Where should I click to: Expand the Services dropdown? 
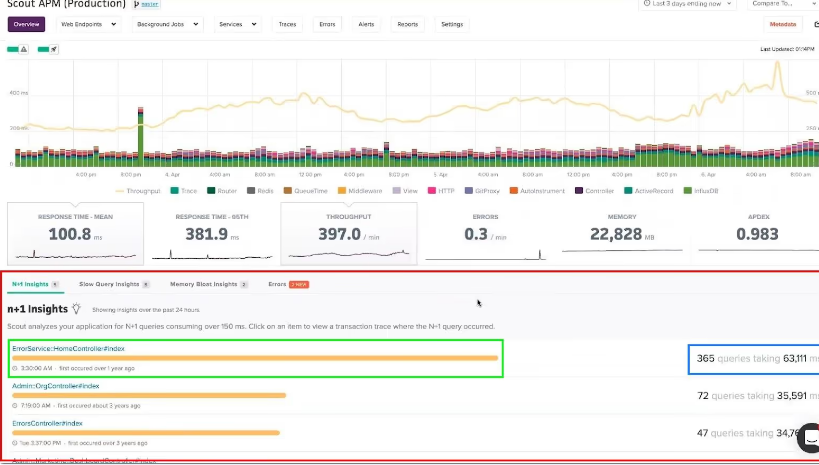238,24
